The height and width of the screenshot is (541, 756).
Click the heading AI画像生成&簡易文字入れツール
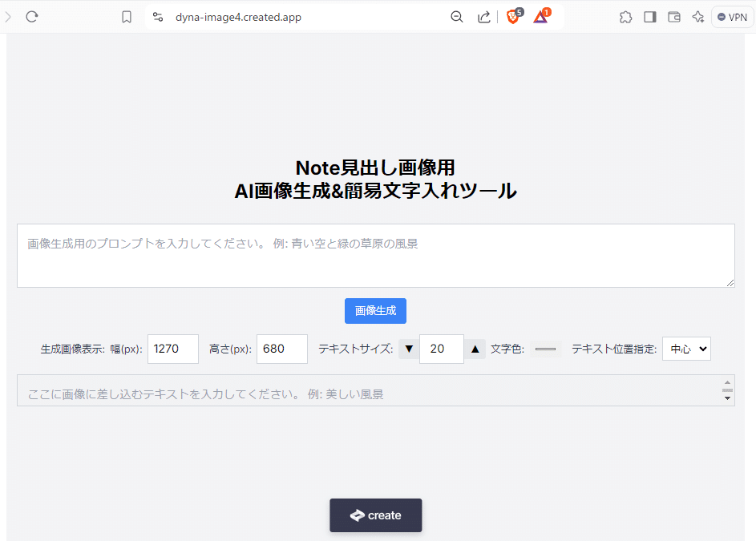point(375,191)
